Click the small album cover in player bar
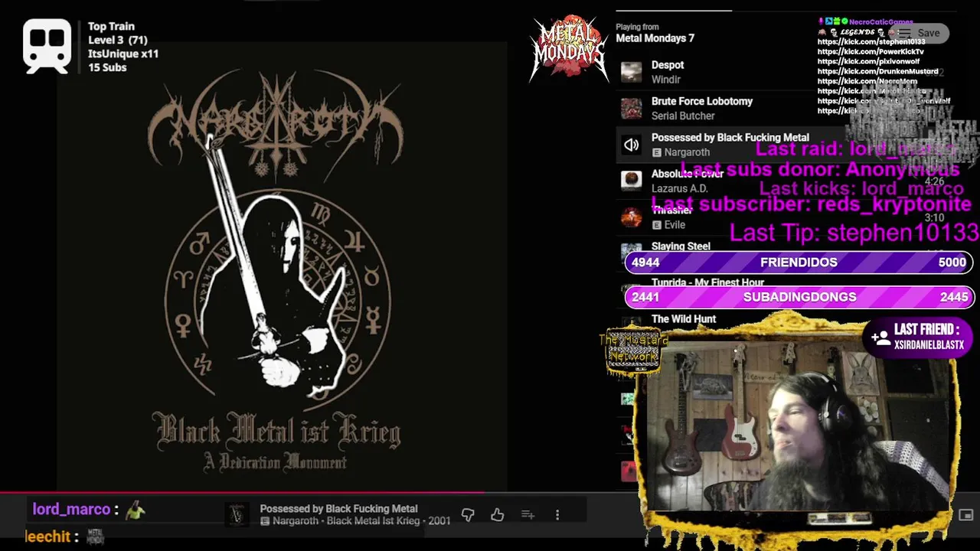 (x=237, y=515)
